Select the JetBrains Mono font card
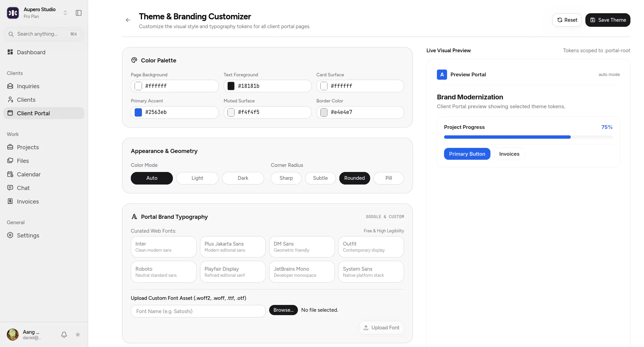The image size is (644, 347). 302,272
